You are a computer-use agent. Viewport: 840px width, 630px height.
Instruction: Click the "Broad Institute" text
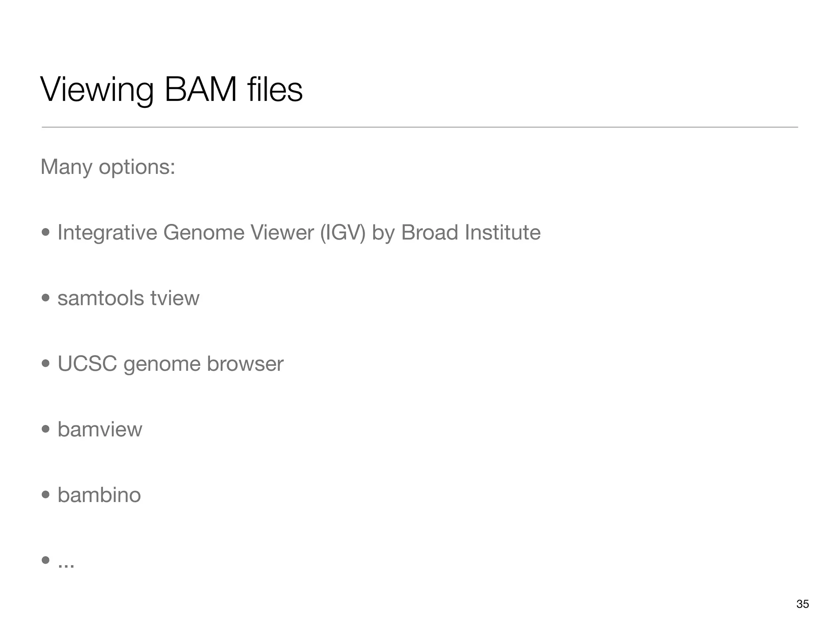pyautogui.click(x=470, y=233)
